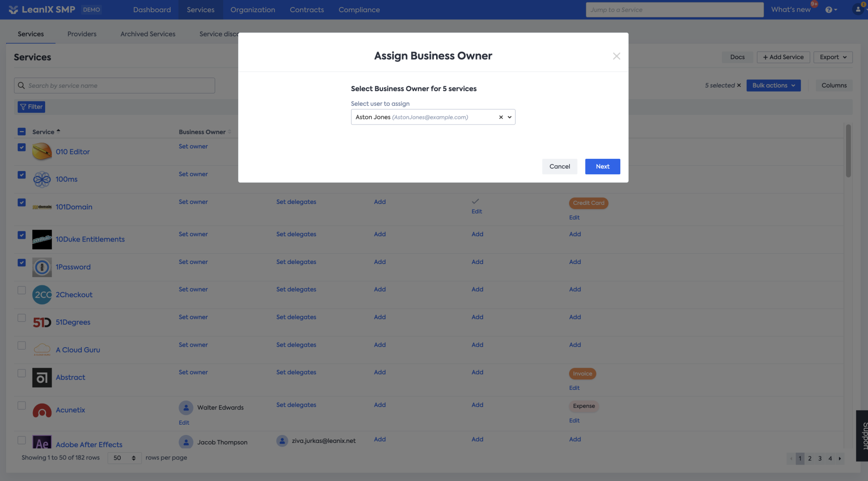Open the Contracts menu
The width and height of the screenshot is (868, 481).
click(x=307, y=10)
